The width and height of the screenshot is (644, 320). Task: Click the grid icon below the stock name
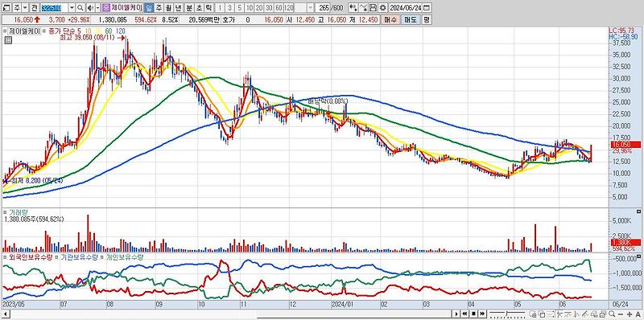click(8, 39)
